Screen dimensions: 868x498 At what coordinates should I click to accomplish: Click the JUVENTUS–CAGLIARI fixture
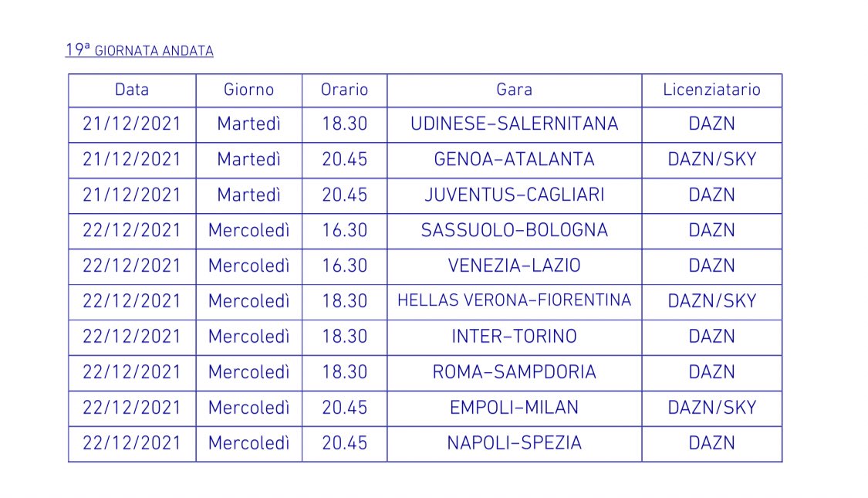(514, 195)
